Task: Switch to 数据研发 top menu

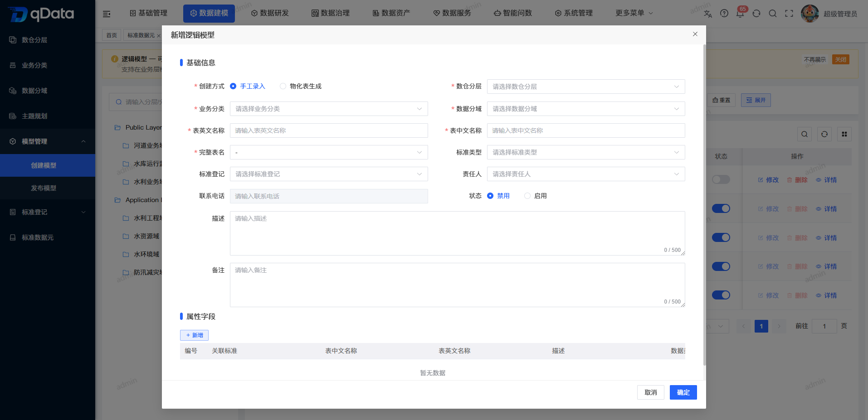Action: point(270,13)
